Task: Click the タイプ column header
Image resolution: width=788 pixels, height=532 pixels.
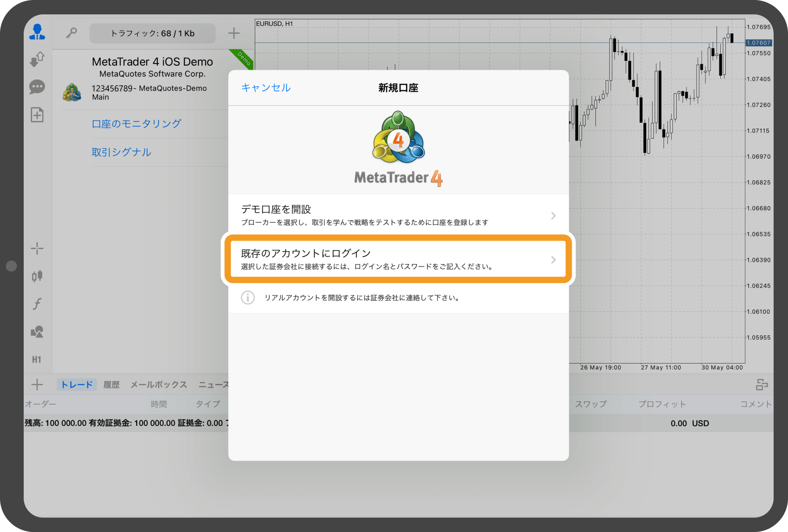Action: [x=207, y=404]
